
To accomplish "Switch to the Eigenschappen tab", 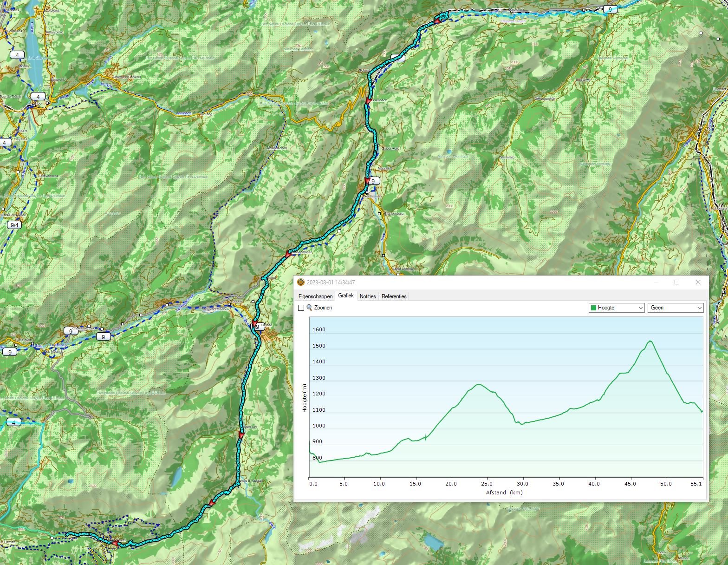I will [315, 296].
